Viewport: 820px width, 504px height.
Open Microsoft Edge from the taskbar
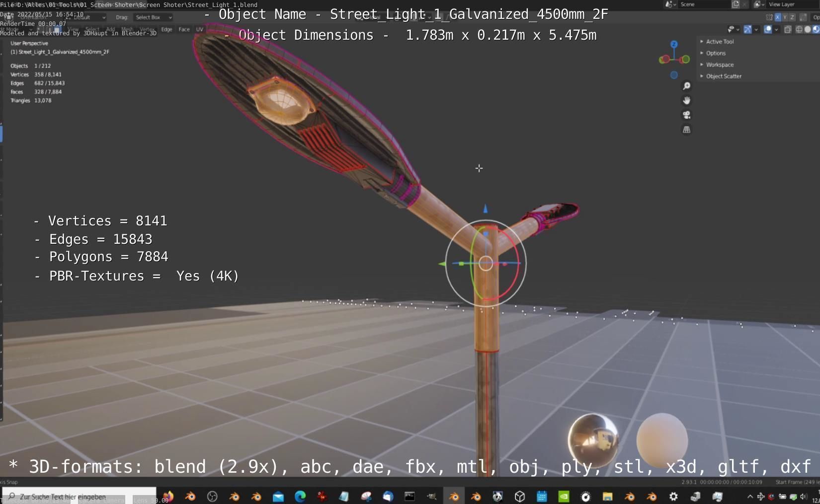pos(300,496)
